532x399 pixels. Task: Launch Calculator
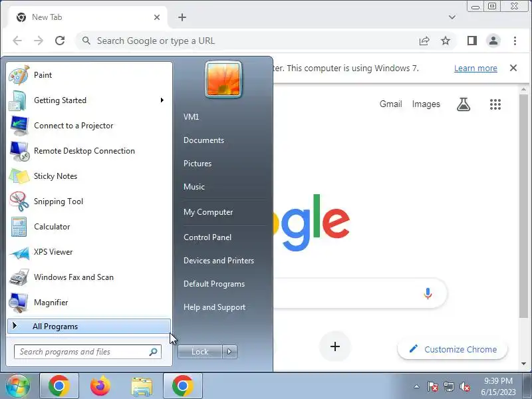click(89, 227)
